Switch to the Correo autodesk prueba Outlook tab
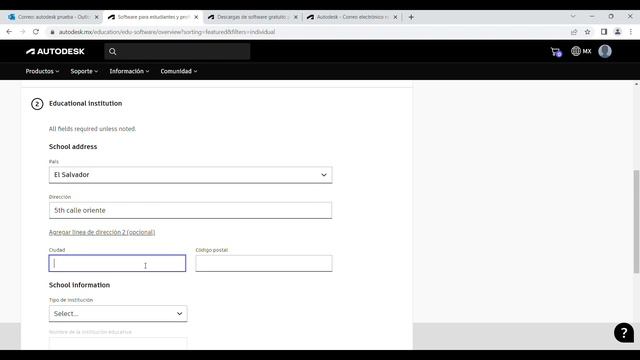This screenshot has height=360, width=640. pyautogui.click(x=53, y=17)
